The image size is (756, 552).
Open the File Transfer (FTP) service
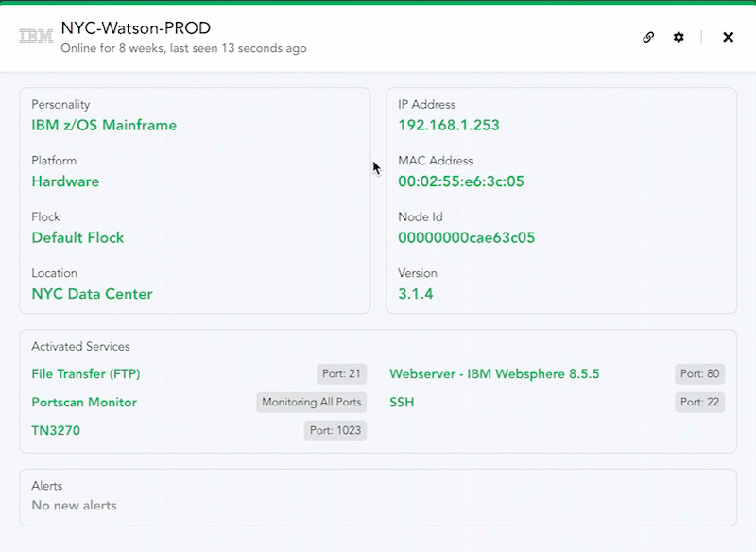click(x=86, y=373)
